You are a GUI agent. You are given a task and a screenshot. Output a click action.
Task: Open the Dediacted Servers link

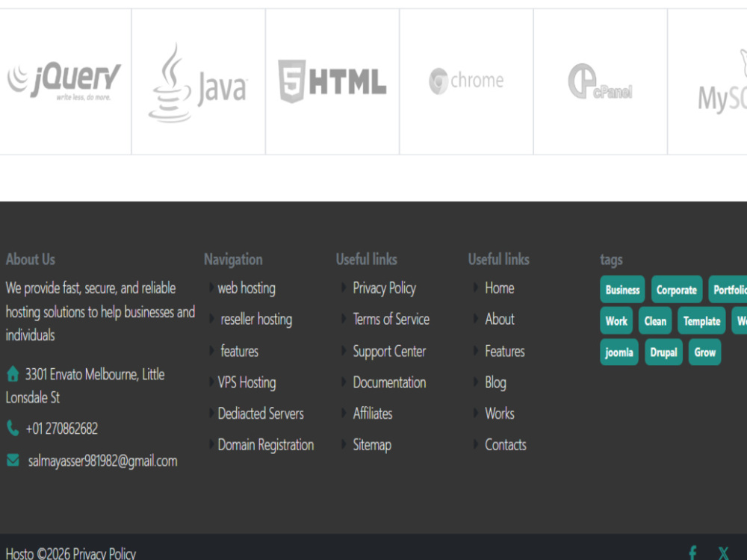click(x=261, y=414)
